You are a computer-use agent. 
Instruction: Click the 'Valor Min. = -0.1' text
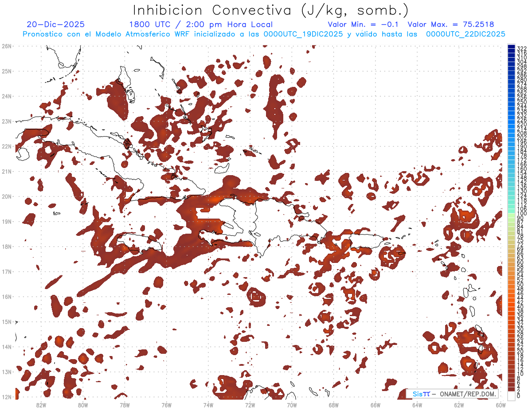[363, 24]
